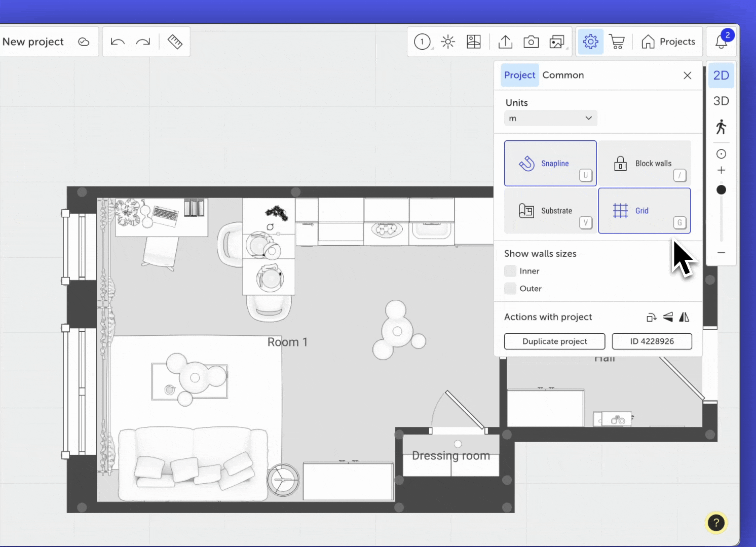The image size is (756, 547).
Task: Toggle the Grid option off
Action: [x=644, y=211]
